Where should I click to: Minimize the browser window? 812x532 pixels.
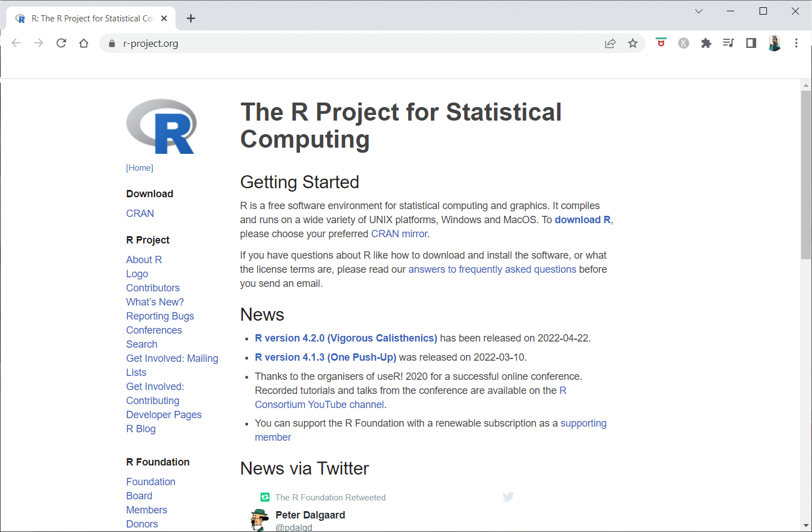coord(731,11)
